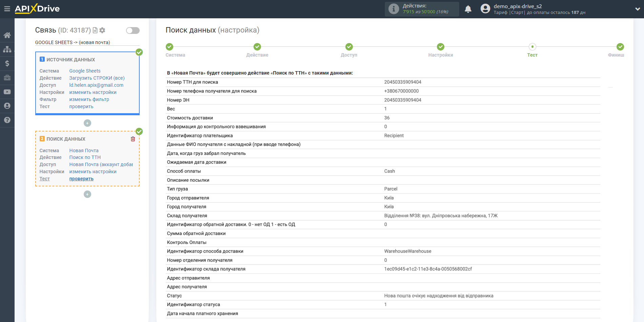Click the account avatar icon
This screenshot has width=644, height=322.
click(x=485, y=9)
